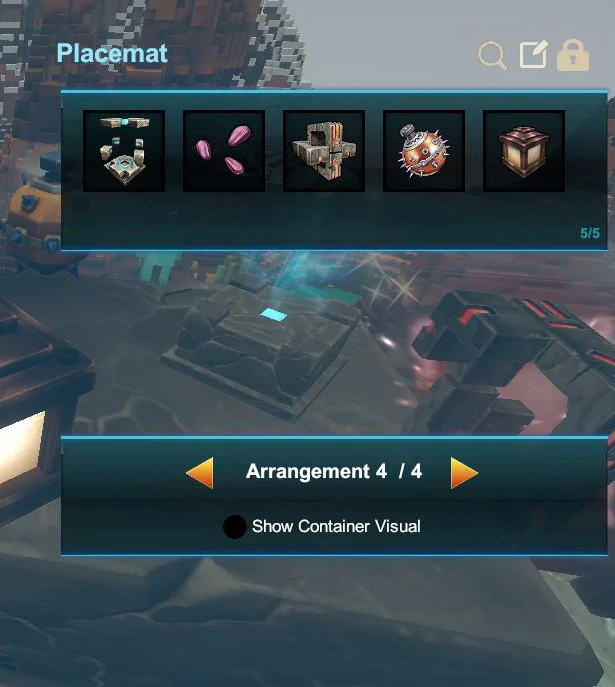Select the stone plinth pieces item slot
The width and height of the screenshot is (615, 687).
(124, 151)
